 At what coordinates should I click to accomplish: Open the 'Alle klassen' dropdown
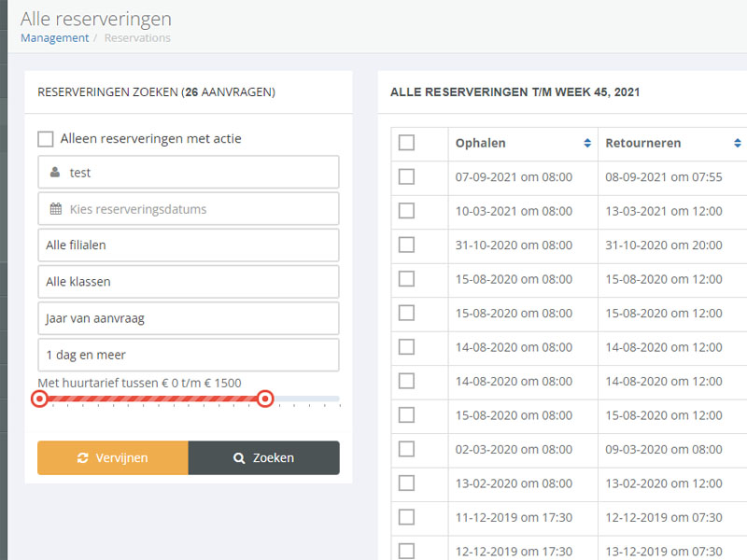187,281
